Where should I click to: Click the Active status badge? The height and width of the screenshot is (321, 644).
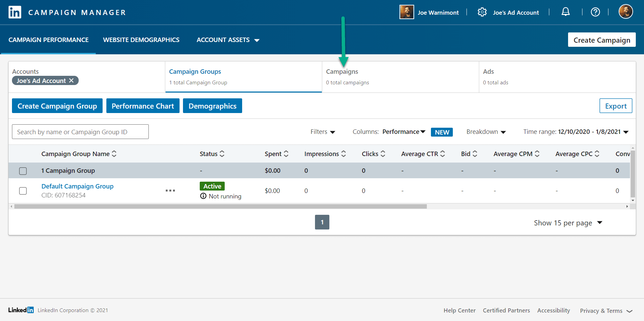212,186
